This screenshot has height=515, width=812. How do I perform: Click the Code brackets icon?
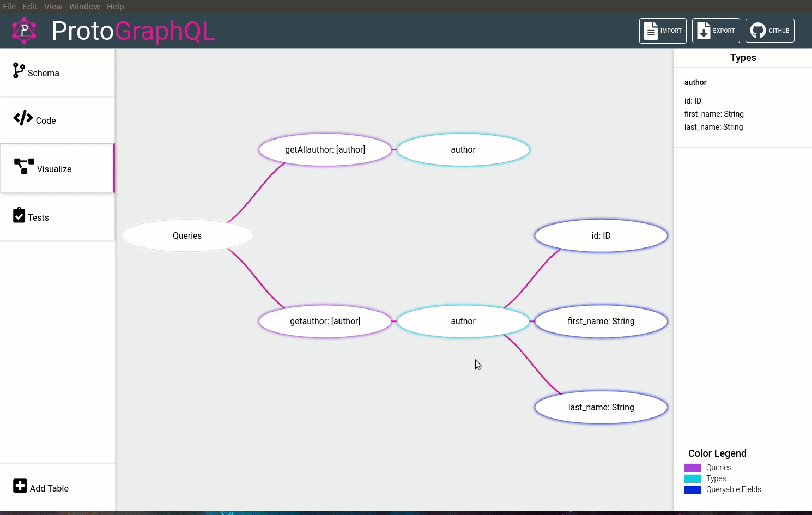pyautogui.click(x=23, y=118)
